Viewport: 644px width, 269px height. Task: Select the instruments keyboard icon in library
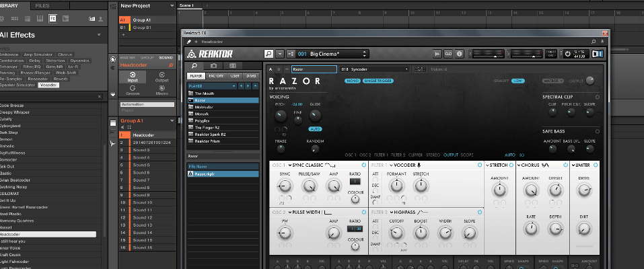click(x=40, y=18)
